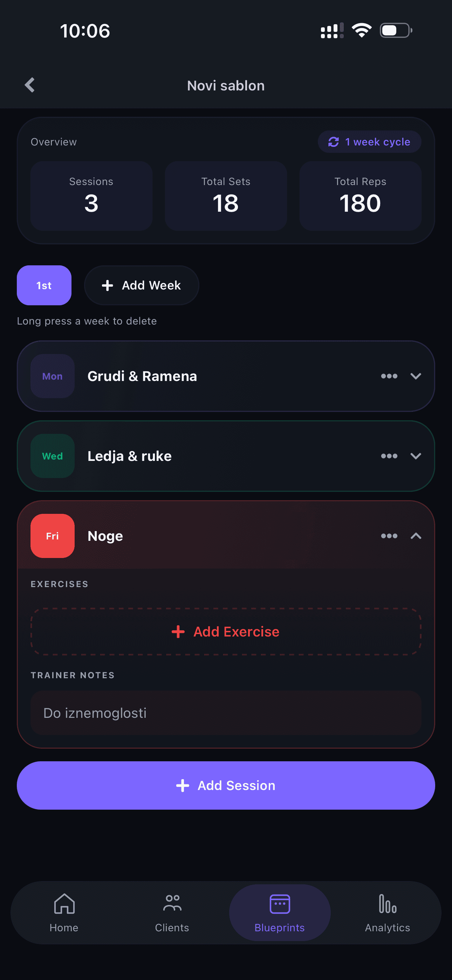Viewport: 452px width, 980px height.
Task: Tap the Mon day badge
Action: [x=53, y=376]
